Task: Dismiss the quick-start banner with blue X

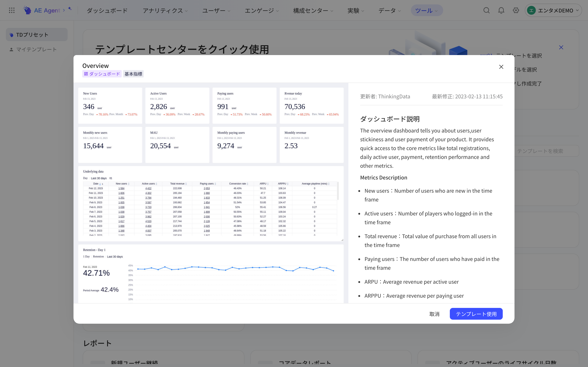Action: click(561, 47)
